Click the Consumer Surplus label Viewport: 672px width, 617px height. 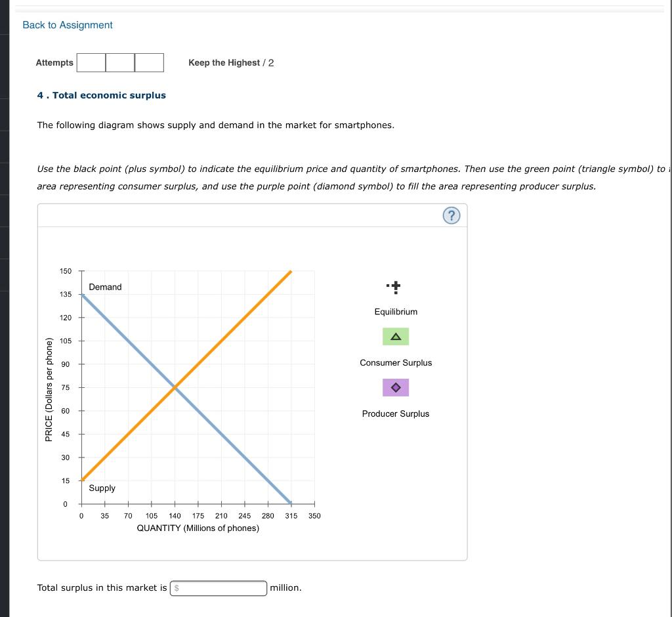click(395, 362)
